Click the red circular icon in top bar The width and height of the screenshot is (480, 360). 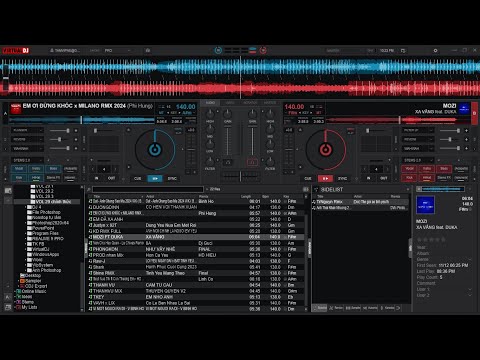pyautogui.click(x=263, y=50)
